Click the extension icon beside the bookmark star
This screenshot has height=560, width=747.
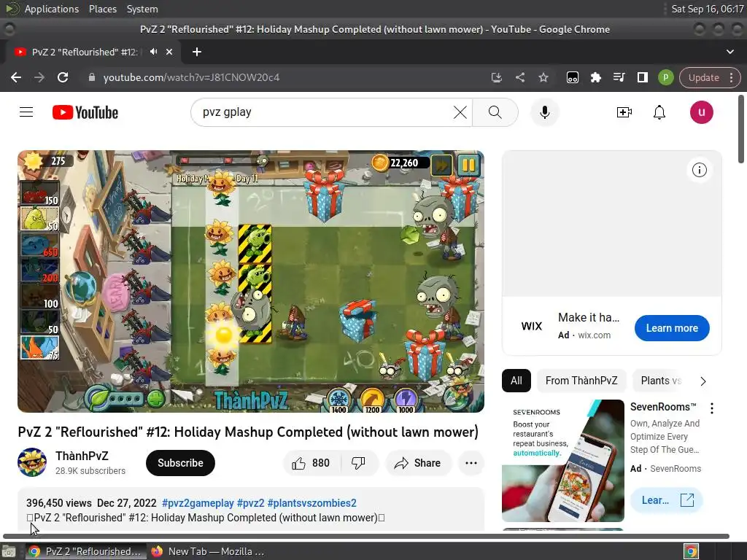(x=573, y=77)
